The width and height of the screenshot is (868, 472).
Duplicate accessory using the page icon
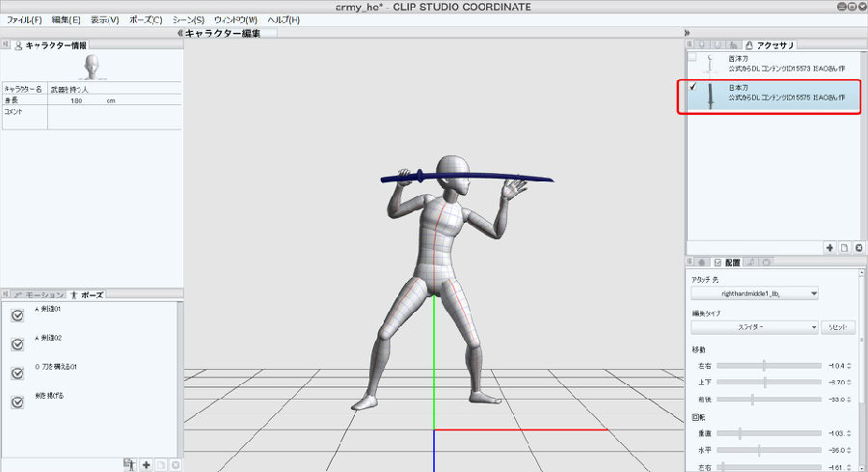(x=843, y=248)
